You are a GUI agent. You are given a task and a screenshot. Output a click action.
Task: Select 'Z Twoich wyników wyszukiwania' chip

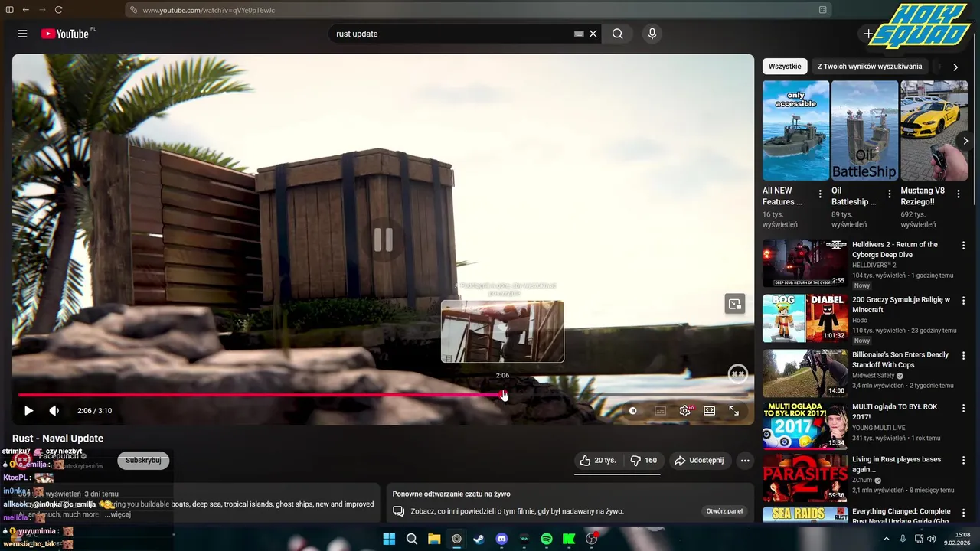click(870, 67)
